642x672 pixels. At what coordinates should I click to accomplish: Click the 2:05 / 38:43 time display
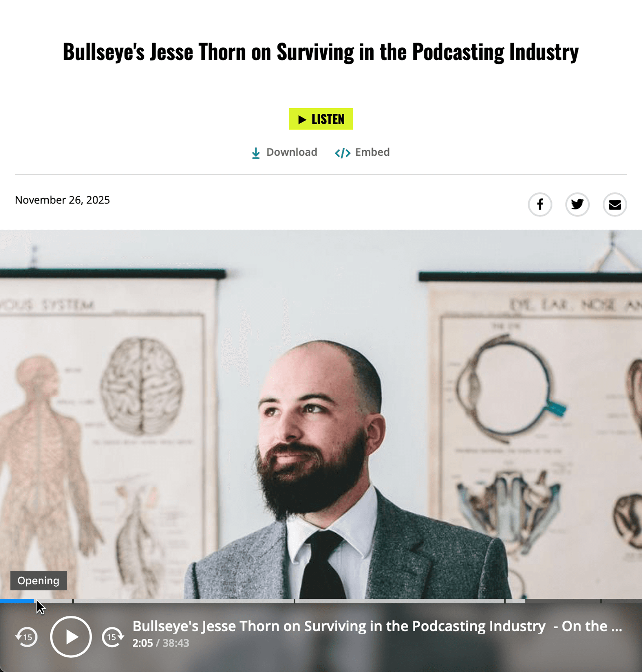coord(160,643)
